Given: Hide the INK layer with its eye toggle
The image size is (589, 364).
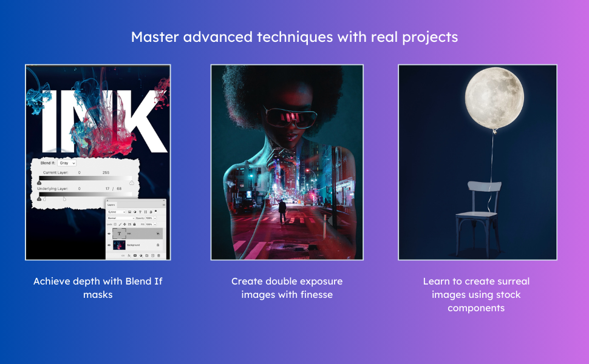Looking at the screenshot, I should click(x=109, y=234).
